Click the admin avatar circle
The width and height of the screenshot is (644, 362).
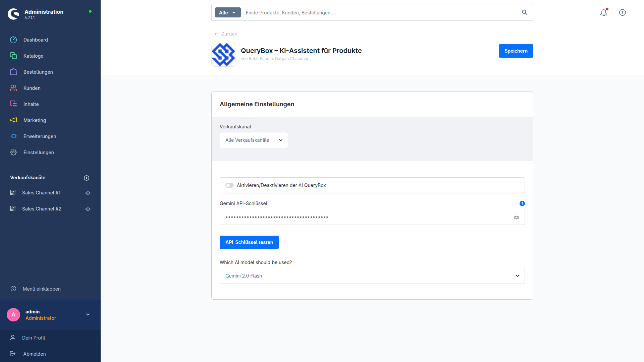click(x=13, y=315)
